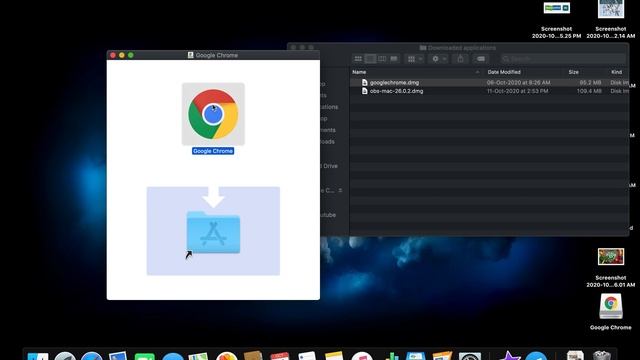This screenshot has width=640, height=360.
Task: Sort Finder list by Name column
Action: click(359, 72)
